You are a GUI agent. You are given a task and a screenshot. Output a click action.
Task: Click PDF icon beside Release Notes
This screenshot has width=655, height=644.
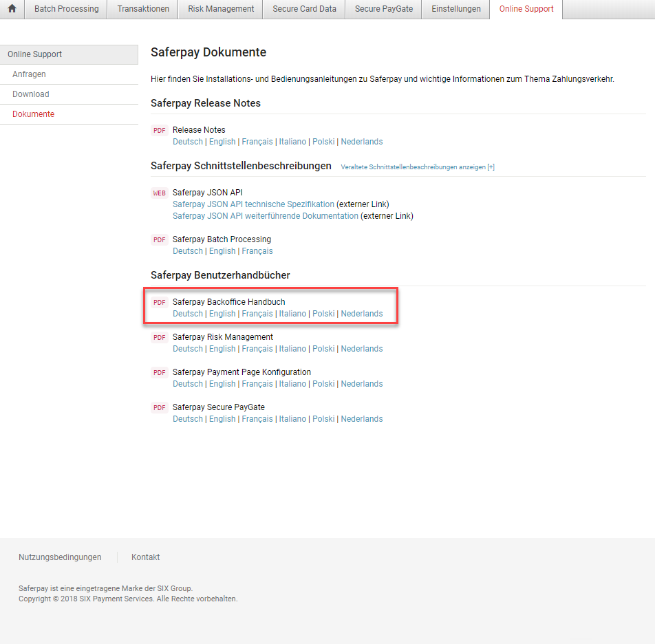(x=160, y=130)
